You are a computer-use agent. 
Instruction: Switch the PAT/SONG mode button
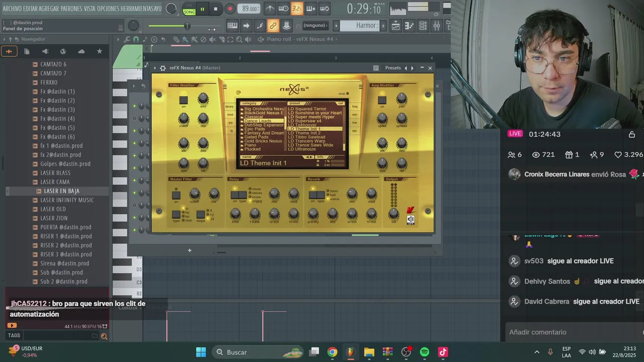pos(189,9)
